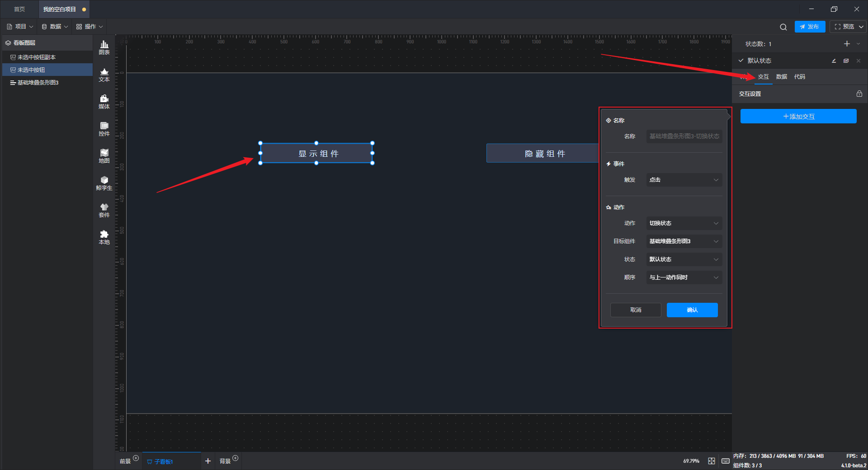This screenshot has width=868, height=470.
Task: Open the 地图 (map) component library
Action: click(x=104, y=156)
